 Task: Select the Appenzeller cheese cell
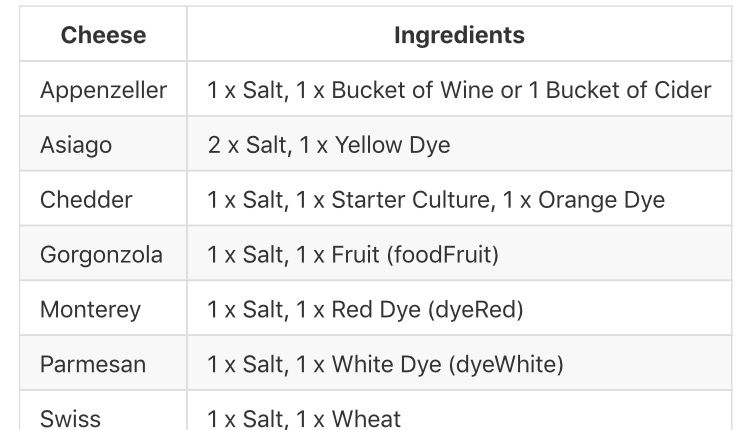pyautogui.click(x=103, y=90)
